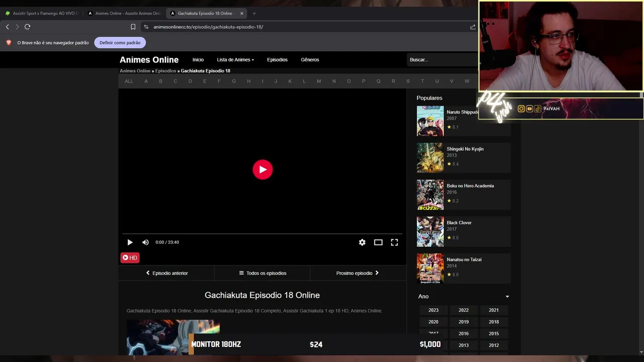The image size is (644, 362).
Task: Click the Gachiakuta episode preview image
Action: (173, 337)
